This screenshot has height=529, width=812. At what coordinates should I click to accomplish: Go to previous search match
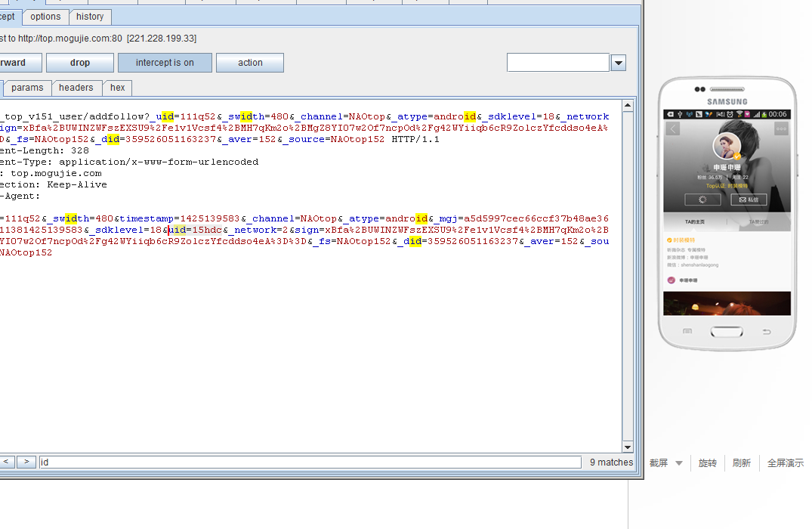[x=6, y=462]
